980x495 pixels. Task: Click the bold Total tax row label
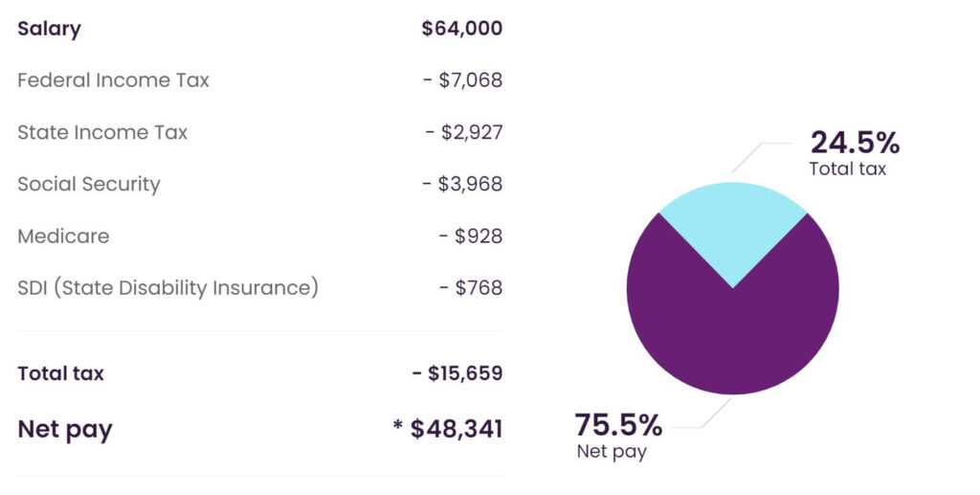60,373
